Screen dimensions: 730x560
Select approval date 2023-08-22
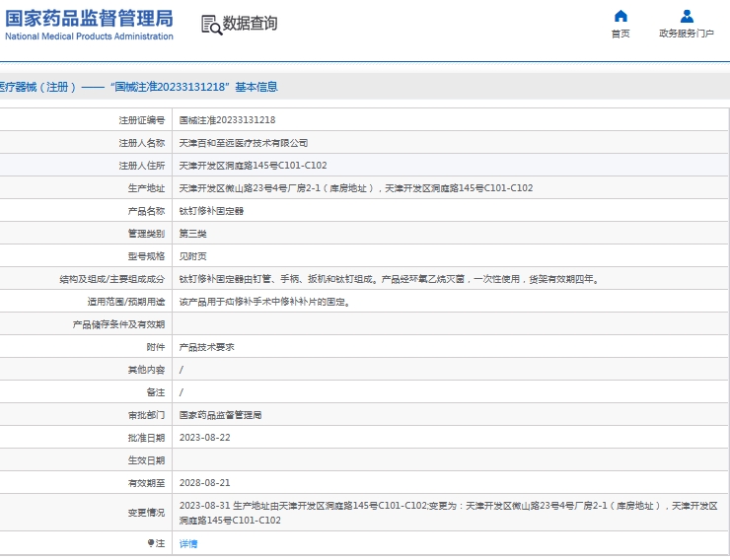pyautogui.click(x=205, y=438)
